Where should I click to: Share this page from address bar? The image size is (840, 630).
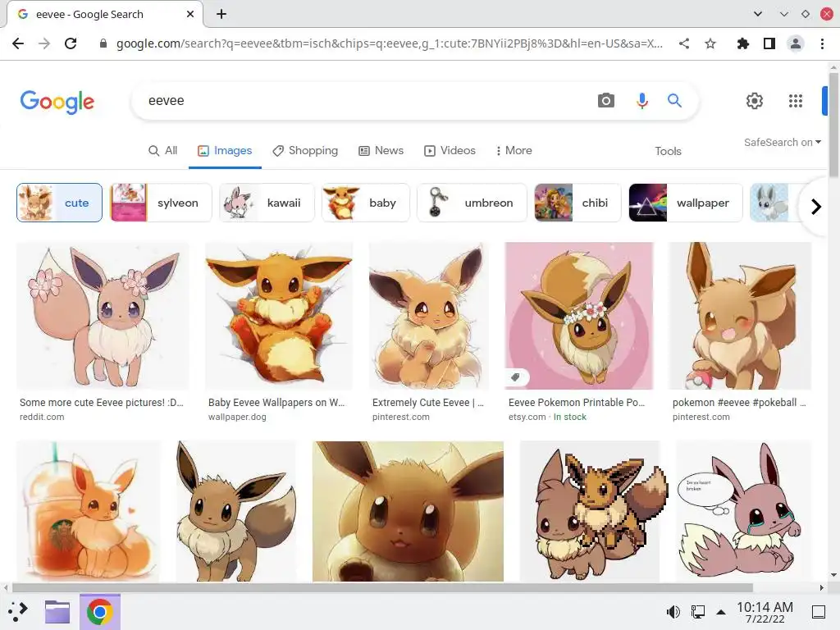[x=684, y=43]
